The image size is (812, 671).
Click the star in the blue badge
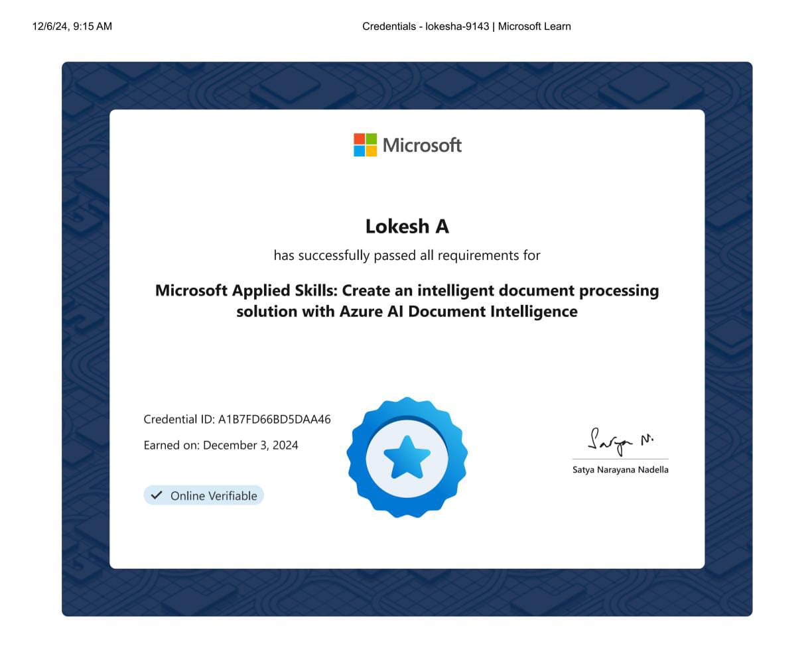point(407,457)
